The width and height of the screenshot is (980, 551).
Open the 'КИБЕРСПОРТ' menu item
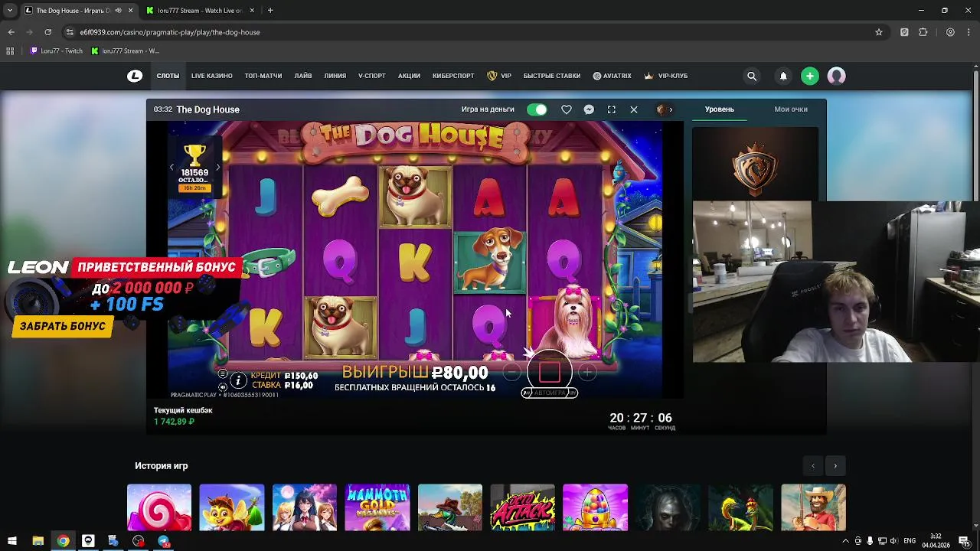click(453, 76)
